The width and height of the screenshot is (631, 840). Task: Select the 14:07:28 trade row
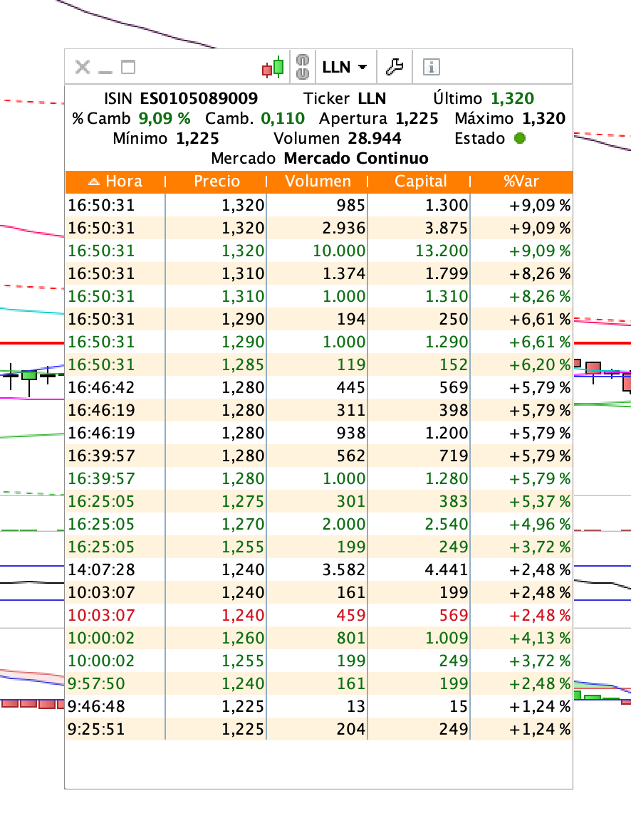(319, 569)
